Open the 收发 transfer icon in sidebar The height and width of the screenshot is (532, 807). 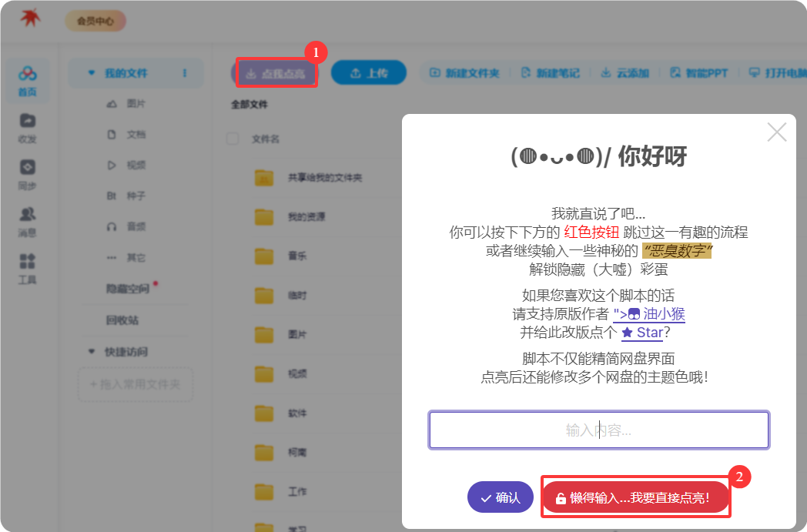pyautogui.click(x=28, y=121)
